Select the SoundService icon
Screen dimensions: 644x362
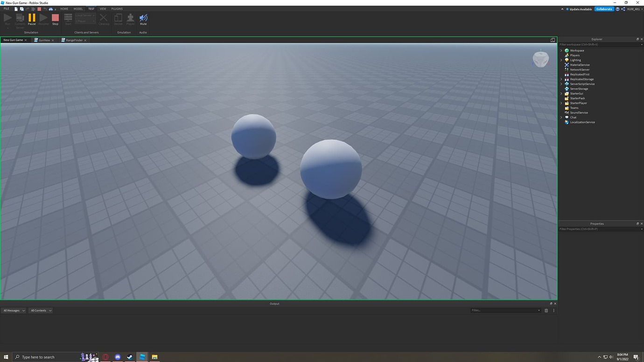566,112
